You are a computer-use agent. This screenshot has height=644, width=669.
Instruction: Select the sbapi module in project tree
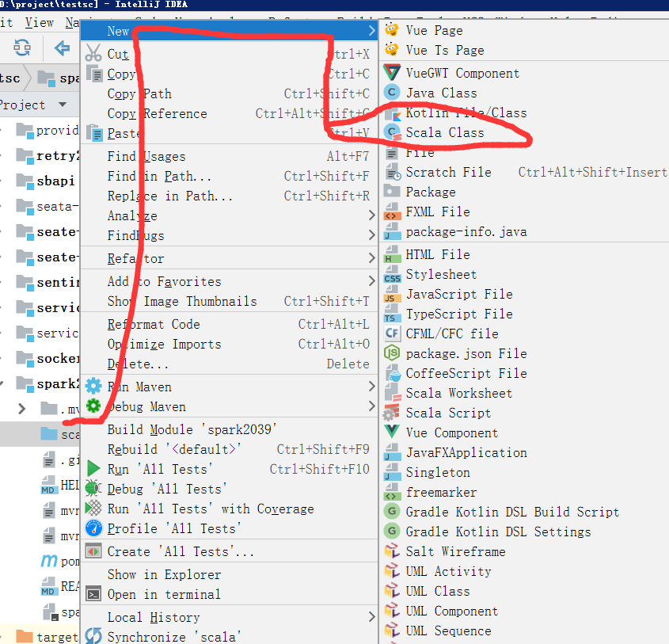coord(55,181)
